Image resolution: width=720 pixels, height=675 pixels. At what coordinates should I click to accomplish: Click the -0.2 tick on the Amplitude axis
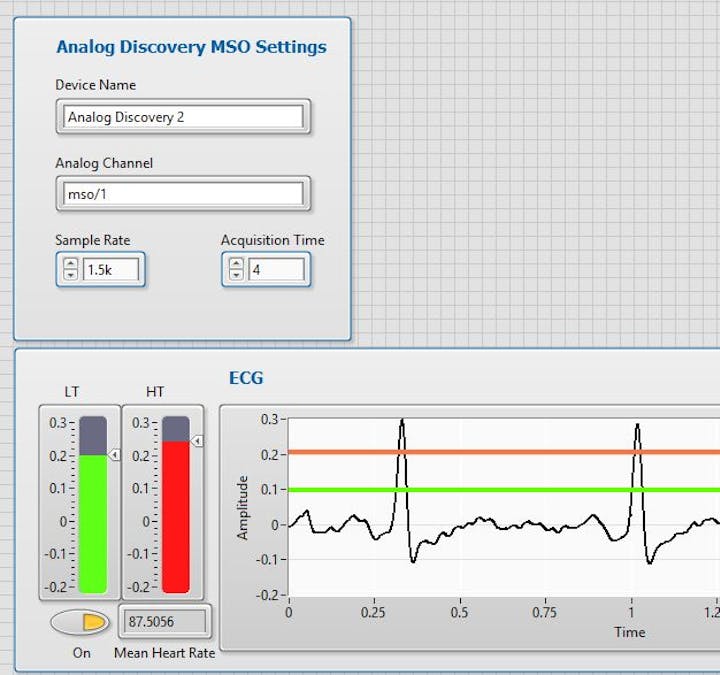click(x=267, y=596)
